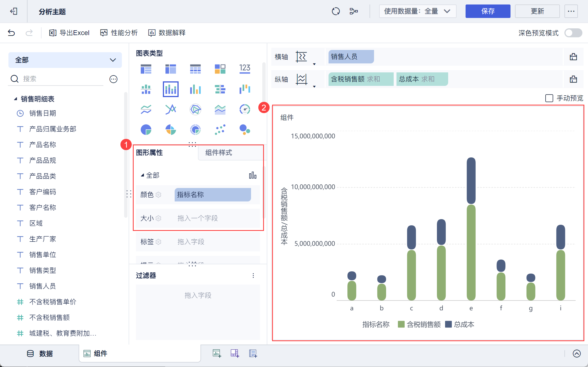Choose the gauge dashboard chart icon
This screenshot has height=367, width=588.
[245, 109]
